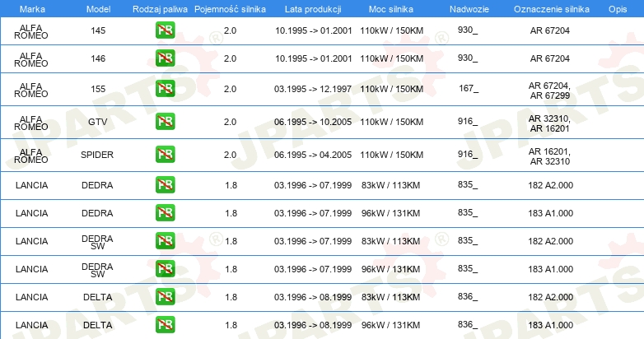Viewport: 644px width, 339px height.
Task: Click the Model column header
Action: pyautogui.click(x=98, y=9)
